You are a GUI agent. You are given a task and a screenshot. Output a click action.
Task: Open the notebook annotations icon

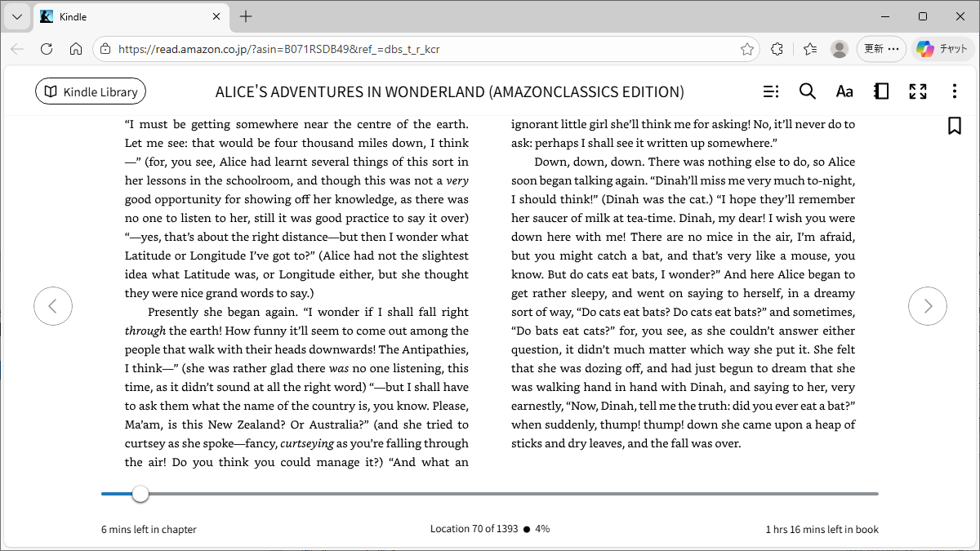881,91
